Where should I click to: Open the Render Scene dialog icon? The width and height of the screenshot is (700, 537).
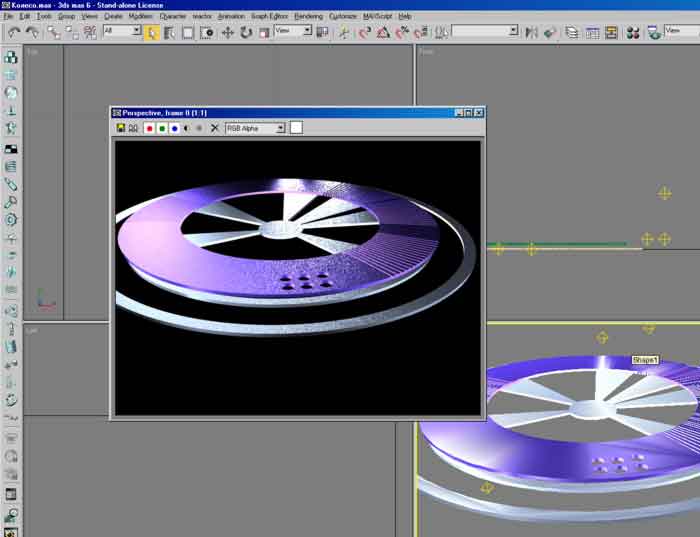click(654, 33)
